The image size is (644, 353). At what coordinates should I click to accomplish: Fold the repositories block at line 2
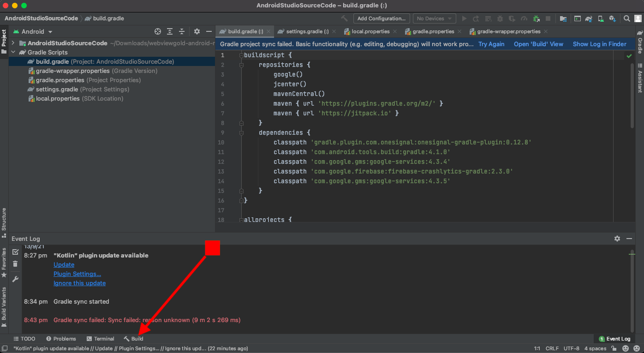click(241, 65)
